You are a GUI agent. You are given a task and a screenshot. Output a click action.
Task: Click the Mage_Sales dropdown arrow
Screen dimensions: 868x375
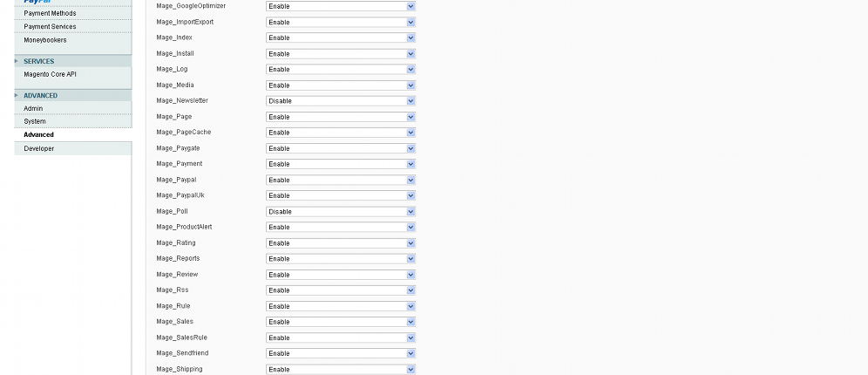[410, 322]
